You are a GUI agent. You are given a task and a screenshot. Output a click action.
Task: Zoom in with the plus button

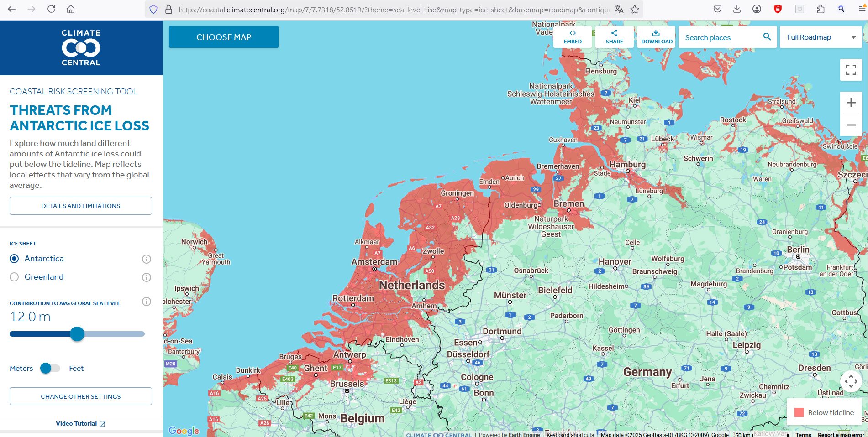pos(851,103)
